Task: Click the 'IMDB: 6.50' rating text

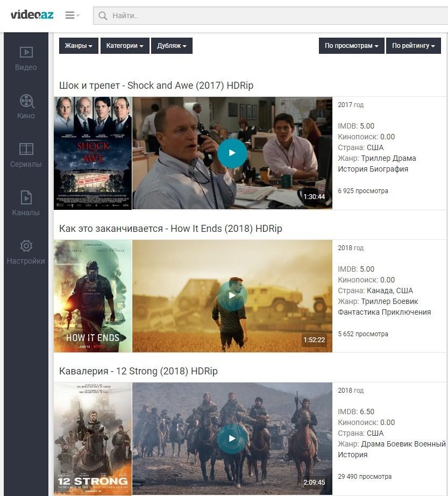Action: (356, 412)
